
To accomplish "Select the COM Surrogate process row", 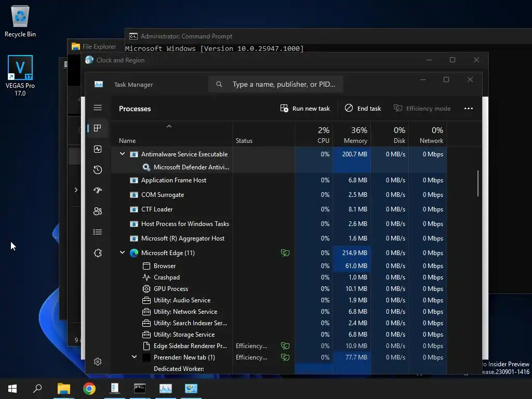I will [279, 195].
